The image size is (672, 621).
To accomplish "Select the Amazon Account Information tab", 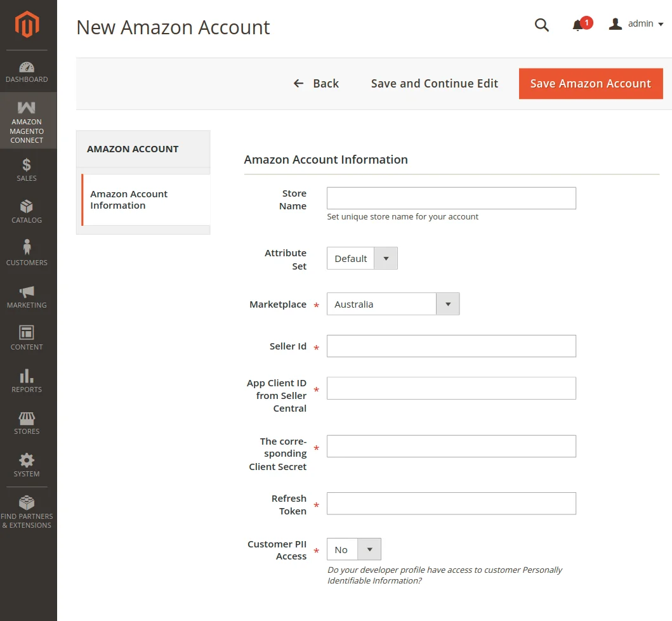I will [x=146, y=200].
